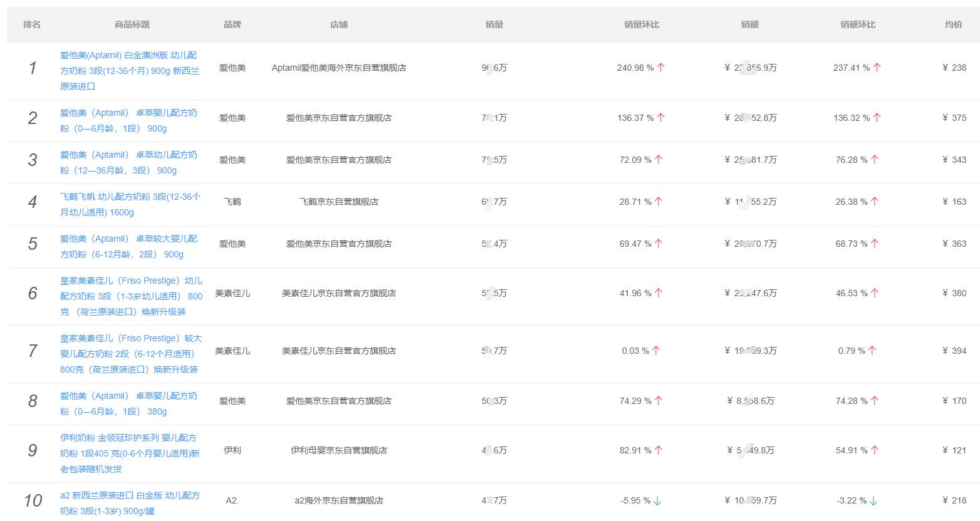Click the 排名 column header
The width and height of the screenshot is (980, 521).
pos(33,24)
